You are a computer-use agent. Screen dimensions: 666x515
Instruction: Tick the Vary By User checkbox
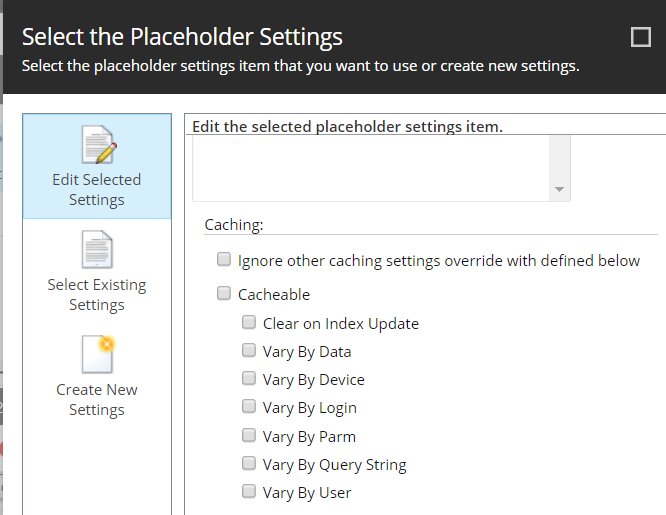(x=249, y=491)
